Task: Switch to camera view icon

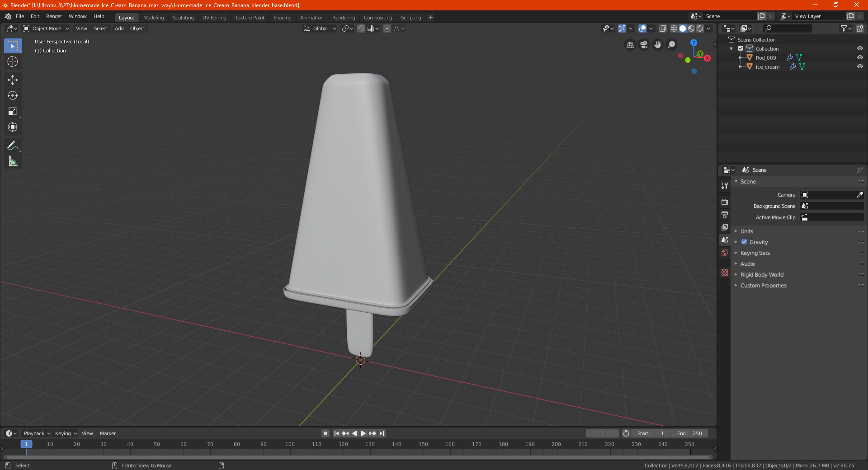Action: [644, 45]
